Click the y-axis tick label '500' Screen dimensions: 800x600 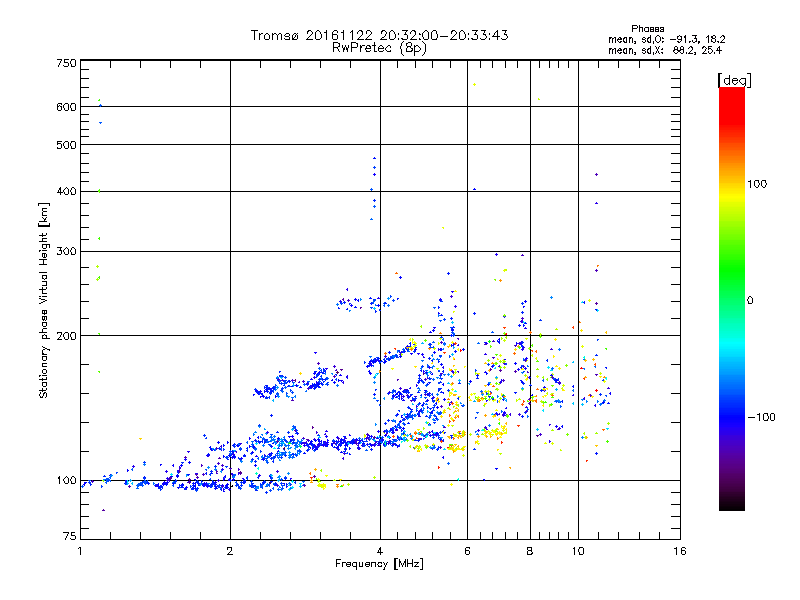[66, 145]
